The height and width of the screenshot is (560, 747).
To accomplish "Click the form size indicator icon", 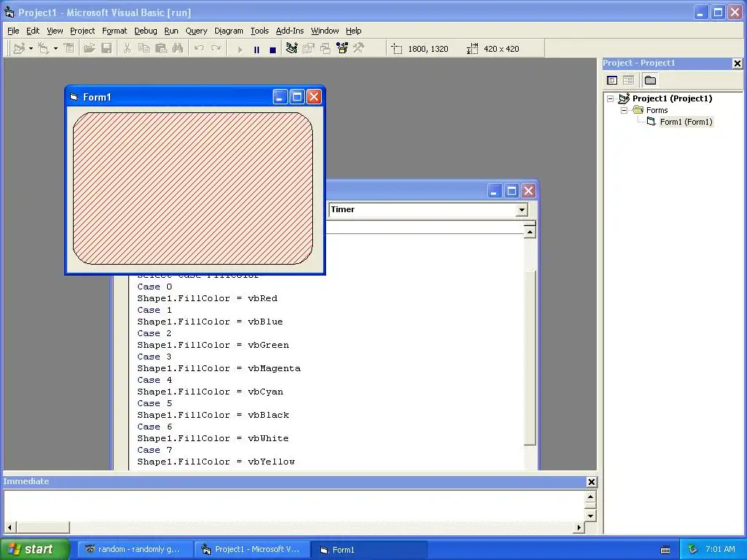I will pyautogui.click(x=472, y=49).
